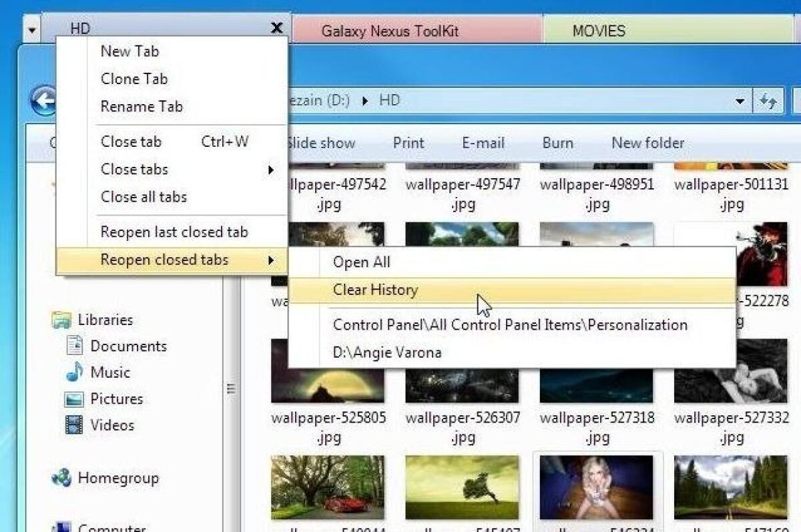Viewport: 801px width, 532px height.
Task: Choose Clear History in the submenu
Action: [x=375, y=290]
